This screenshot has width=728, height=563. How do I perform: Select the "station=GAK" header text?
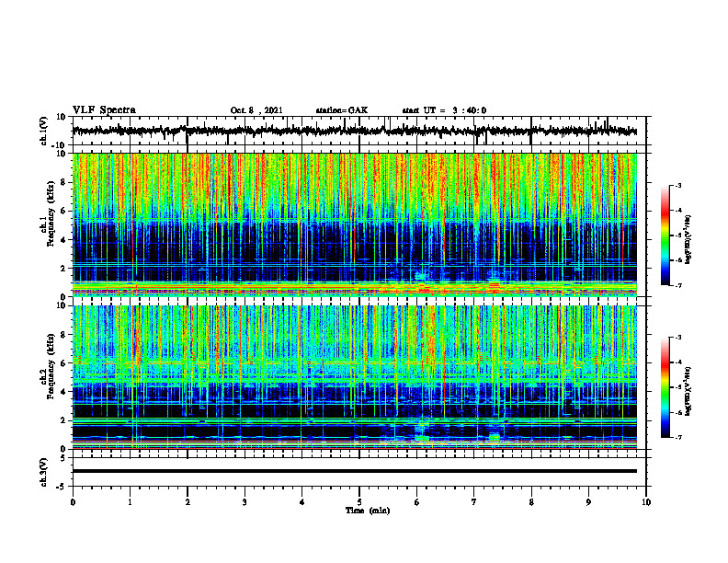click(342, 110)
